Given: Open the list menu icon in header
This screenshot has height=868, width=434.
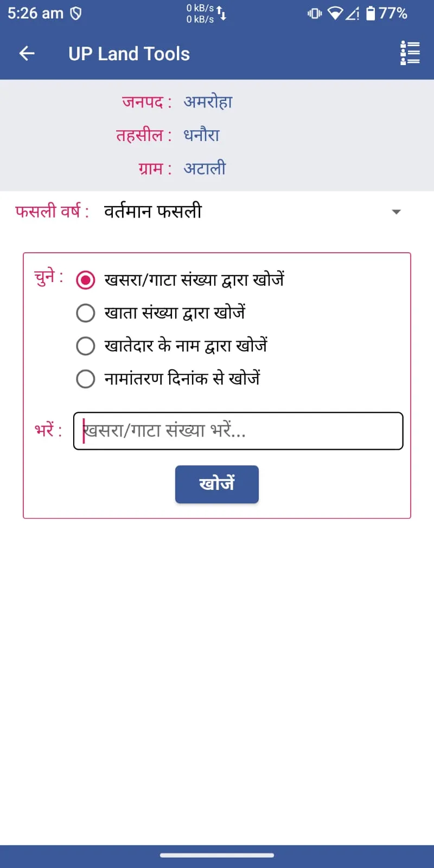Looking at the screenshot, I should click(x=410, y=53).
